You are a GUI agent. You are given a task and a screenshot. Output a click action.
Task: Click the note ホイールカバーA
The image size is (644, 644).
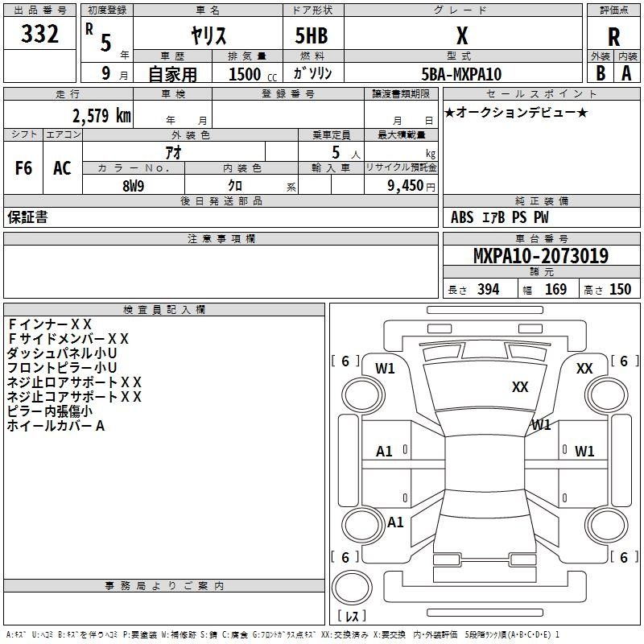point(56,426)
